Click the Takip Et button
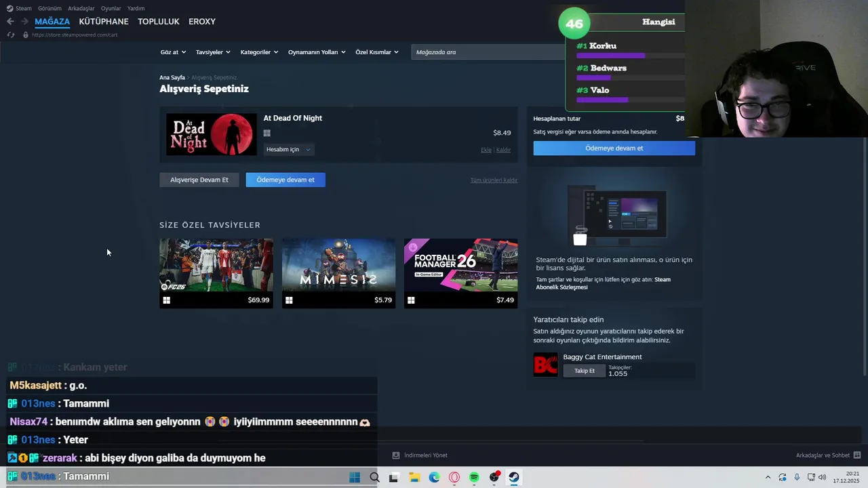This screenshot has width=868, height=488. pyautogui.click(x=585, y=371)
